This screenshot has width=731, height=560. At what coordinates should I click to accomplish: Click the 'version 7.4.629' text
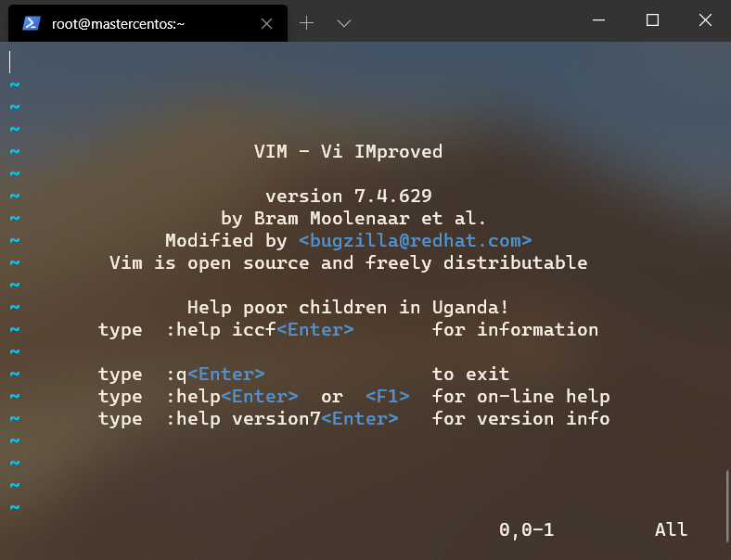pyautogui.click(x=349, y=197)
